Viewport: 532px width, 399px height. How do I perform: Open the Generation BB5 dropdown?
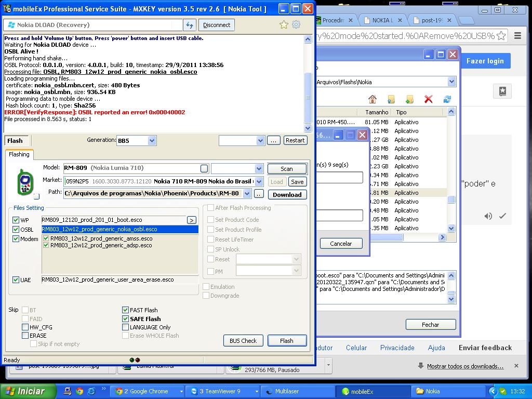(x=152, y=140)
